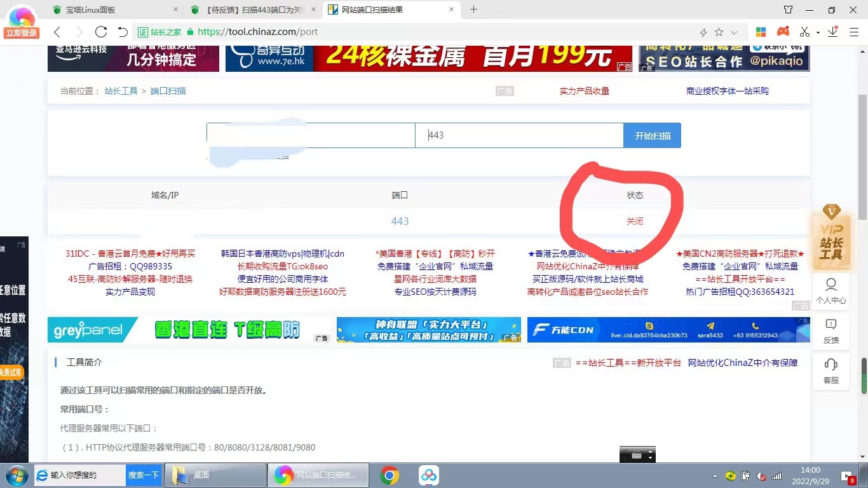Click the skin shirt icon in title bar
This screenshot has height=488, width=868.
(788, 10)
